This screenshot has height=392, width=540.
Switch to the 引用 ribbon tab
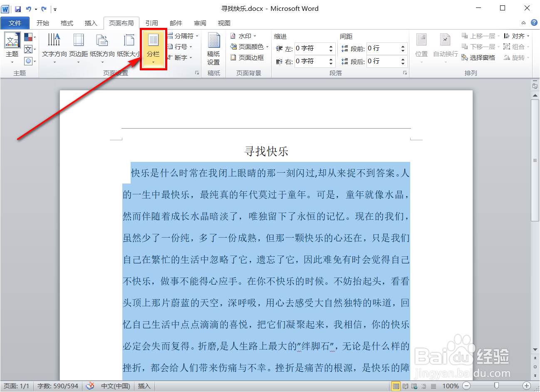(x=151, y=23)
